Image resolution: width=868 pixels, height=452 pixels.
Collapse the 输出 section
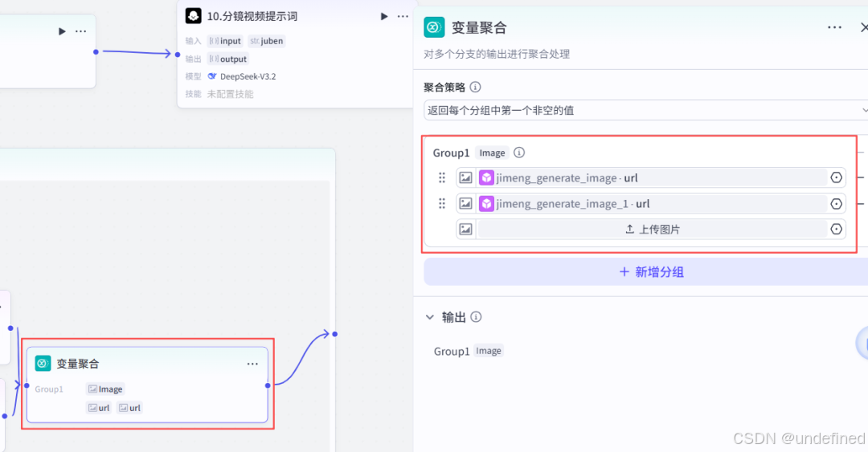click(x=429, y=317)
